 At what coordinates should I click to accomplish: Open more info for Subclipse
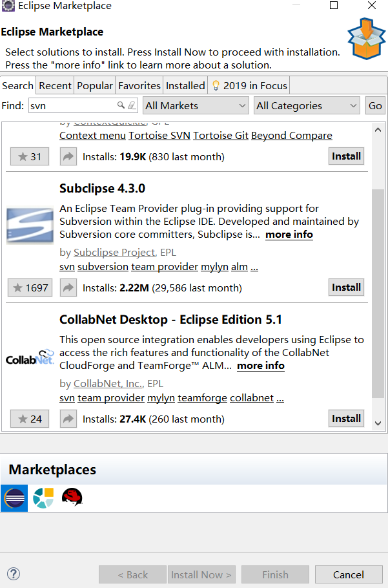289,235
